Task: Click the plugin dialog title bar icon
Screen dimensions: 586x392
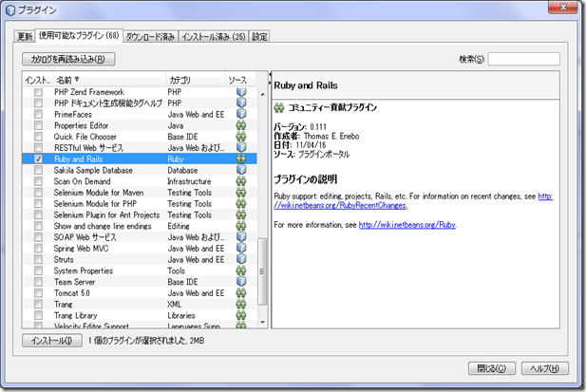Action: [x=10, y=10]
